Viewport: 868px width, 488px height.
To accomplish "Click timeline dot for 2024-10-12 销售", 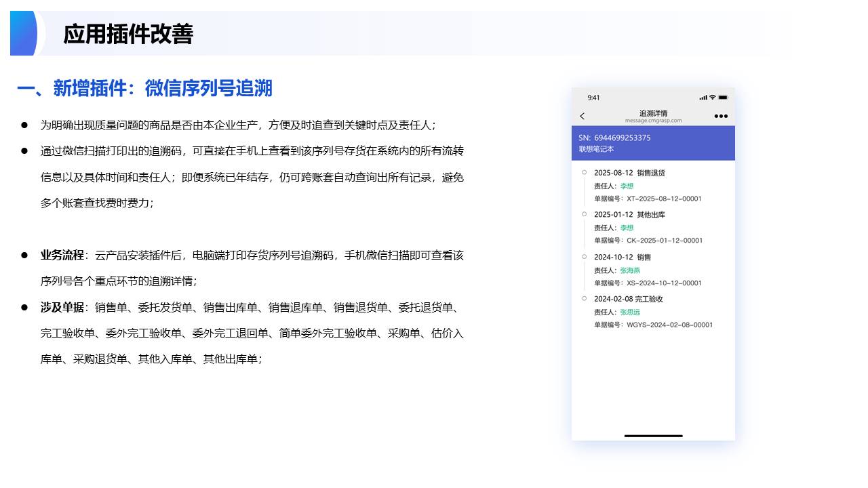I will click(584, 256).
